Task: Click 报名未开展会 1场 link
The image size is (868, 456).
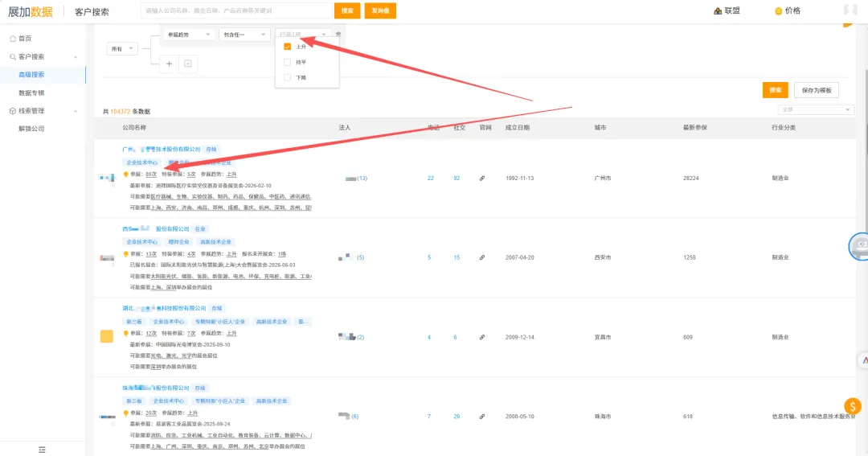Action: (x=282, y=254)
